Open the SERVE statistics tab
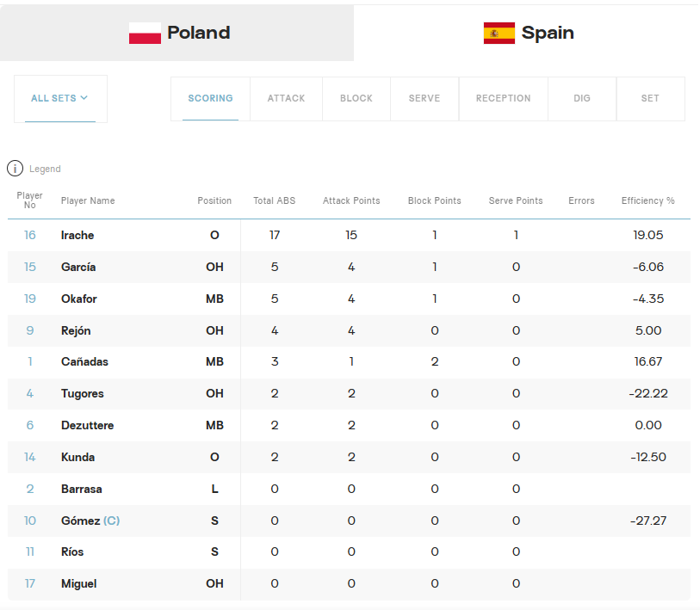The height and width of the screenshot is (610, 700). point(424,99)
